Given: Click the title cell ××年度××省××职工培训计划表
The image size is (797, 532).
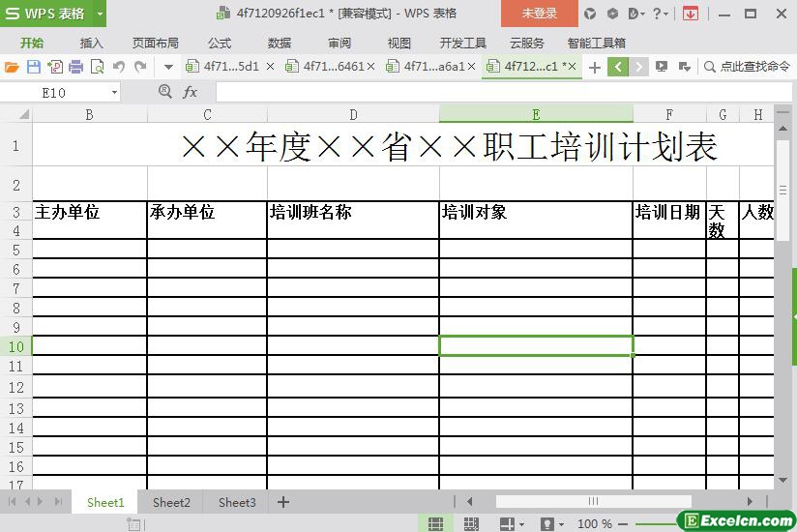Looking at the screenshot, I should pos(403,145).
